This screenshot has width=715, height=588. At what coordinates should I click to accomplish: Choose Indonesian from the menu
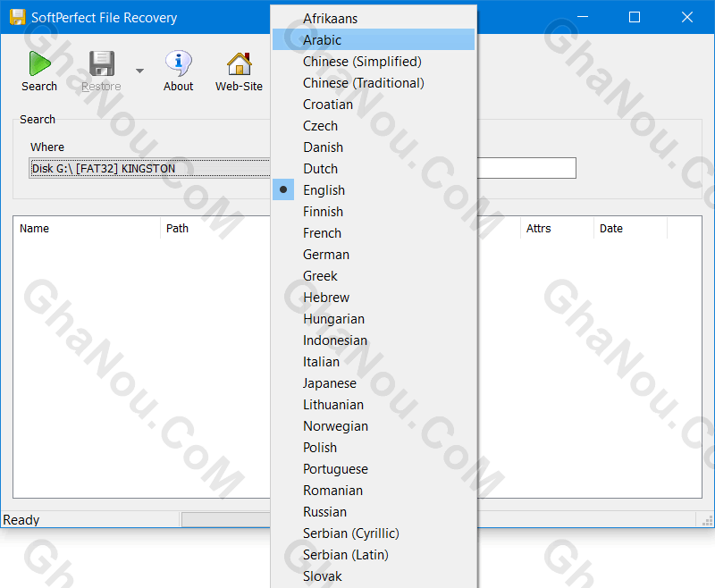[x=374, y=340]
